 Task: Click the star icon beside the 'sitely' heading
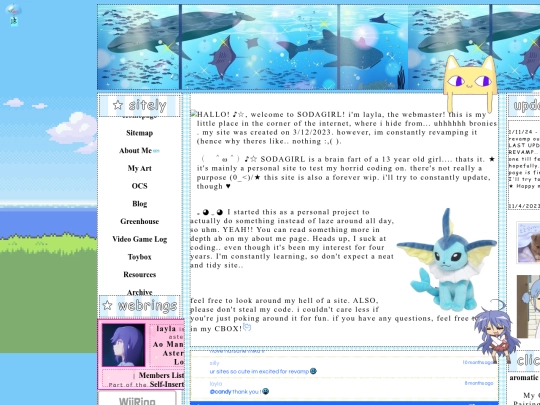tap(118, 105)
